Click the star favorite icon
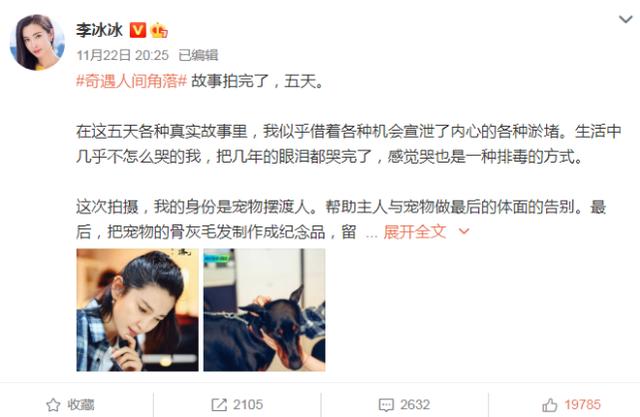640x417 pixels. tap(53, 405)
